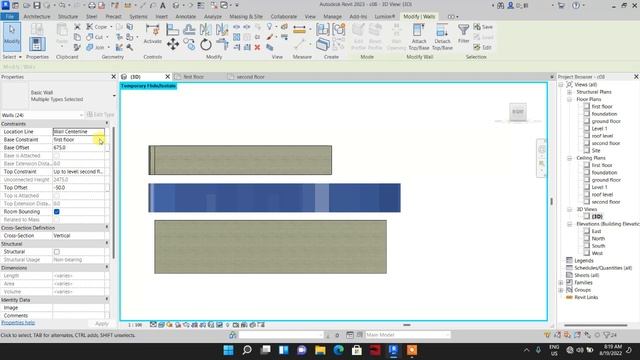Click Detach Top/Base
Image resolution: width=640 pixels, height=360 pixels.
click(442, 37)
